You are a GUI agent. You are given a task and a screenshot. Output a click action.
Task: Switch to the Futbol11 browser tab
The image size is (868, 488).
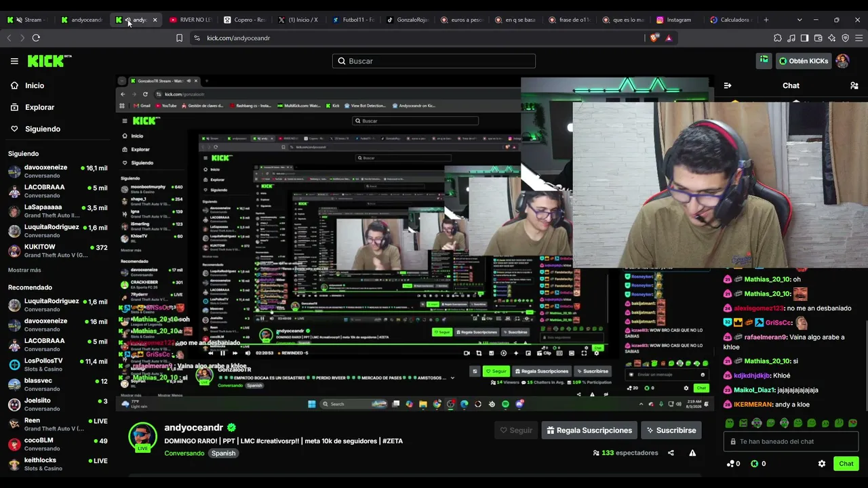354,20
